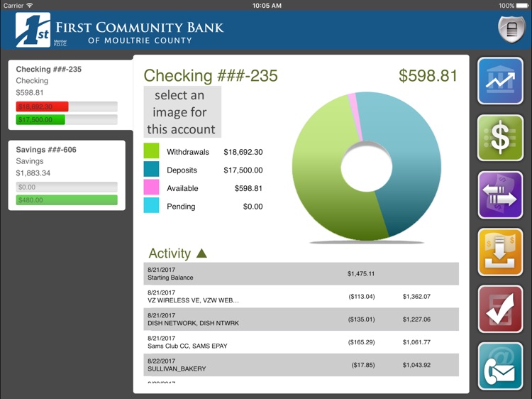
Task: Click the Savings $0.00 gray bar
Action: [67, 187]
